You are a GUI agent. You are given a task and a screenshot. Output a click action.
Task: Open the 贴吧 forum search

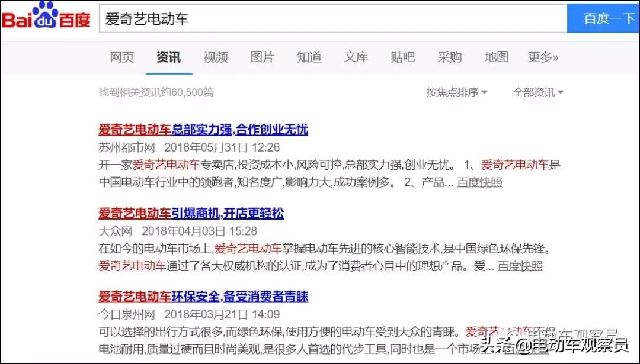tap(402, 57)
